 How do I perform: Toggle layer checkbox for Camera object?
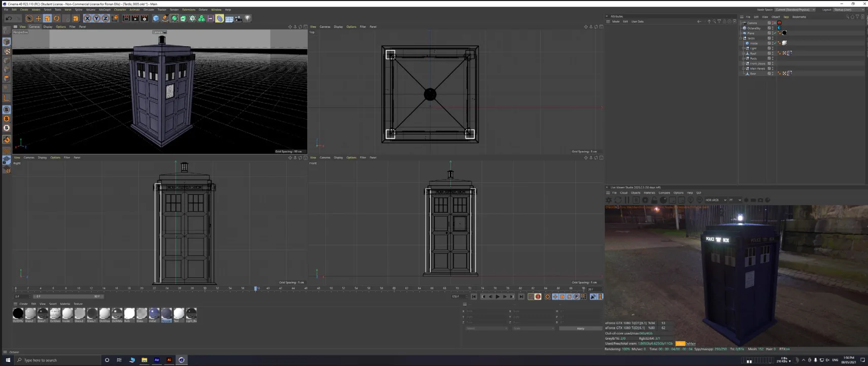coord(769,23)
